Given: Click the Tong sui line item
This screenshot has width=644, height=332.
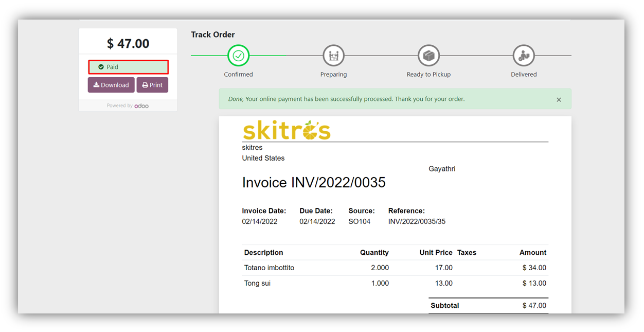Looking at the screenshot, I should (x=257, y=283).
